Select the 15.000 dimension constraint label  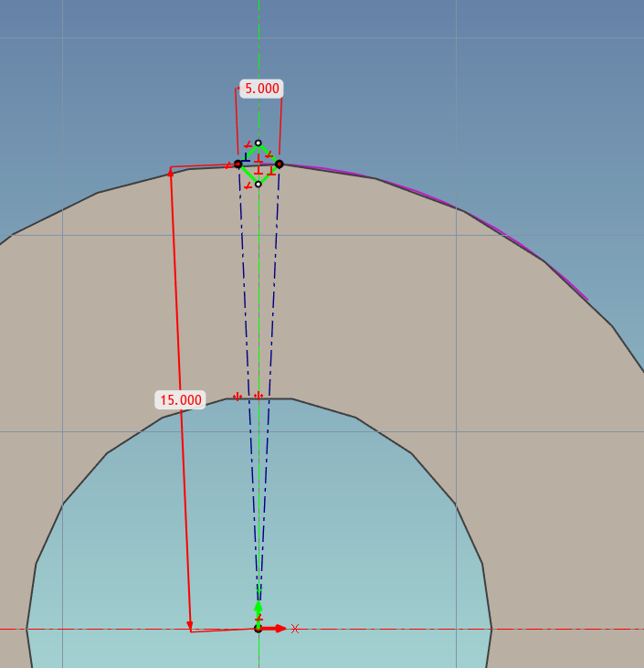tap(180, 399)
